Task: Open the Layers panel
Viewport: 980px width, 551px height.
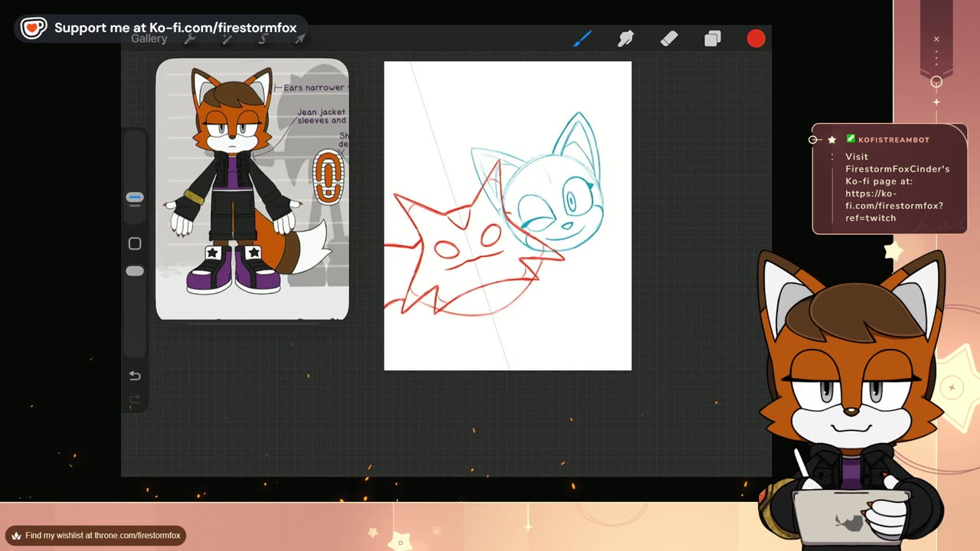Action: [713, 38]
